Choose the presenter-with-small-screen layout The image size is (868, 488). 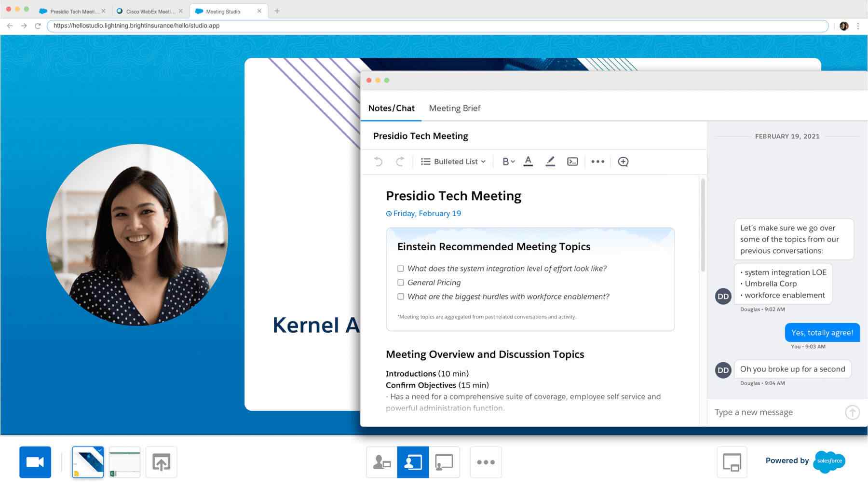coord(382,462)
